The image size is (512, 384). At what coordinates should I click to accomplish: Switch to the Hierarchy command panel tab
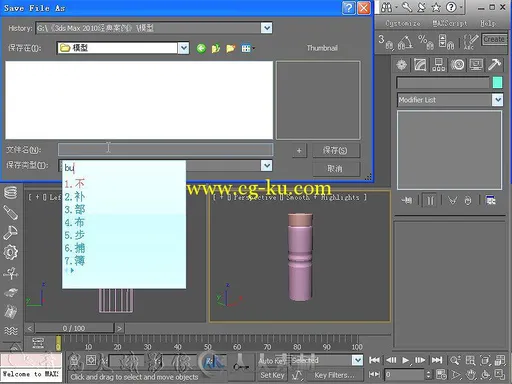[439, 64]
